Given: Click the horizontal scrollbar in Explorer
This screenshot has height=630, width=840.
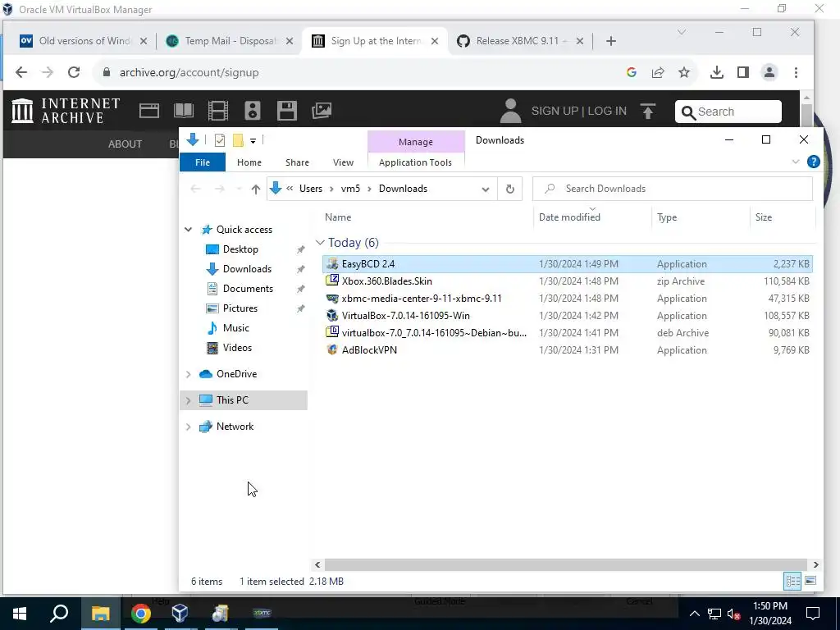Looking at the screenshot, I should [566, 564].
